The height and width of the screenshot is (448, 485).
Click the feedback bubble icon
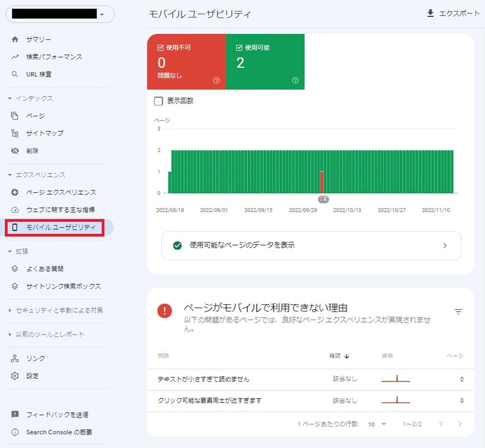coord(15,414)
